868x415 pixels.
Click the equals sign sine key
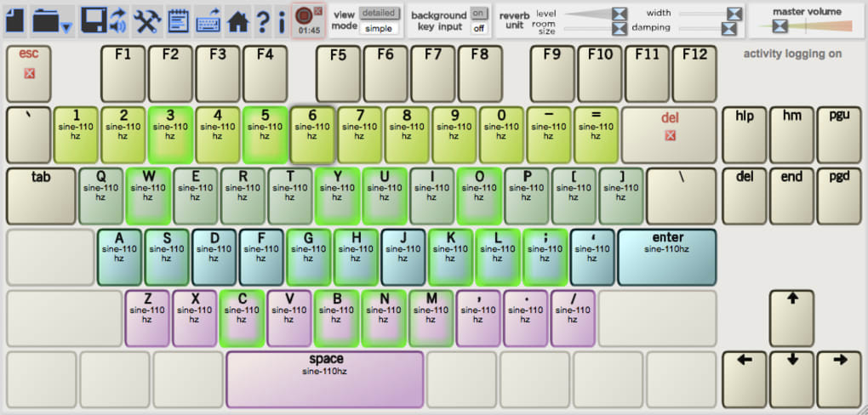(x=596, y=135)
